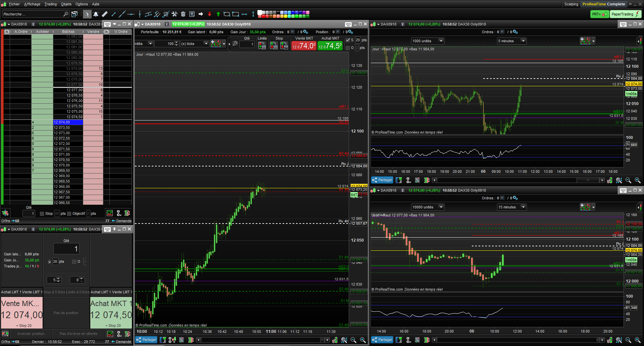Select the trash delete objects tool
Viewport: 644px width, 346px height.
pyautogui.click(x=183, y=14)
